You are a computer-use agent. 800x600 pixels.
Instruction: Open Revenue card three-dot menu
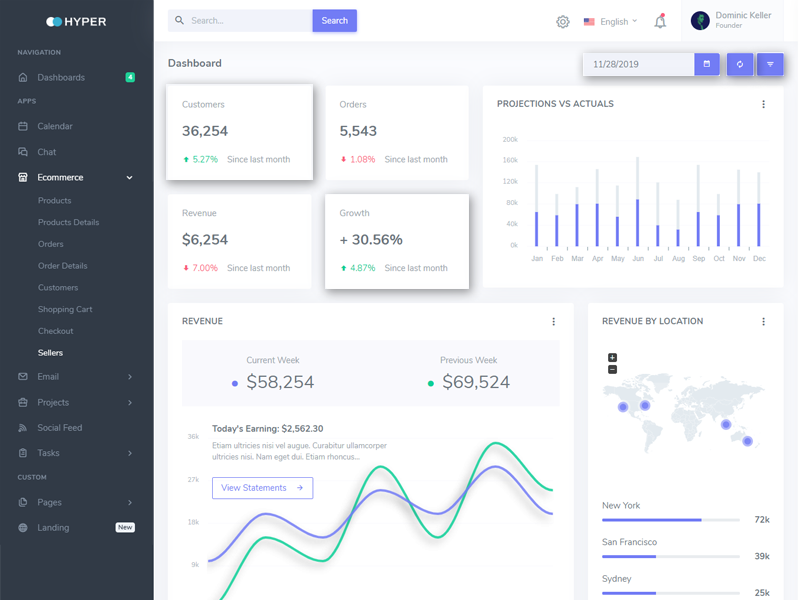pos(554,322)
